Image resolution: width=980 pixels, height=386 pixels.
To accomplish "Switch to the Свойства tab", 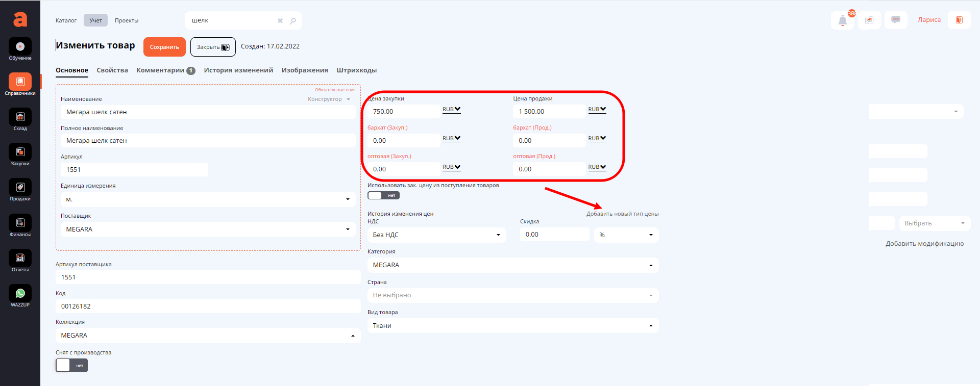I will pos(112,70).
